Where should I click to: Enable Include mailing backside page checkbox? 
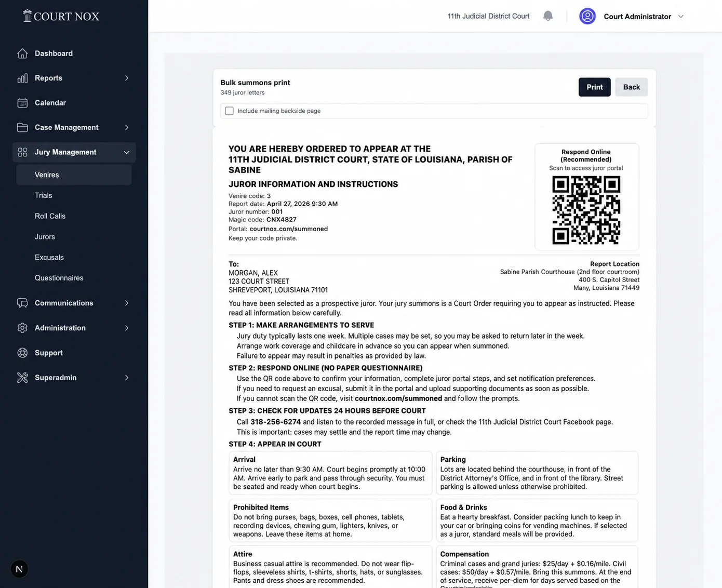pos(229,111)
